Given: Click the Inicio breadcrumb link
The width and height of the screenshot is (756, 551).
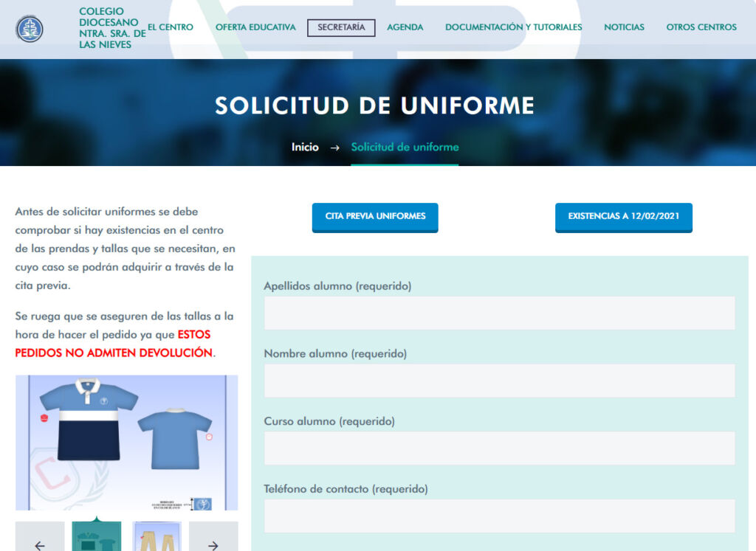Looking at the screenshot, I should tap(305, 147).
